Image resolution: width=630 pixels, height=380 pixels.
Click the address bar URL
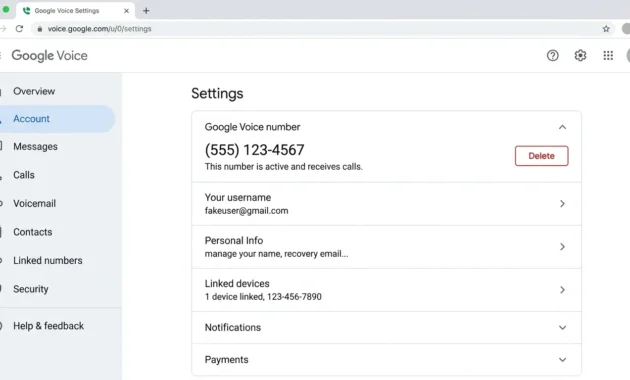pyautogui.click(x=99, y=29)
